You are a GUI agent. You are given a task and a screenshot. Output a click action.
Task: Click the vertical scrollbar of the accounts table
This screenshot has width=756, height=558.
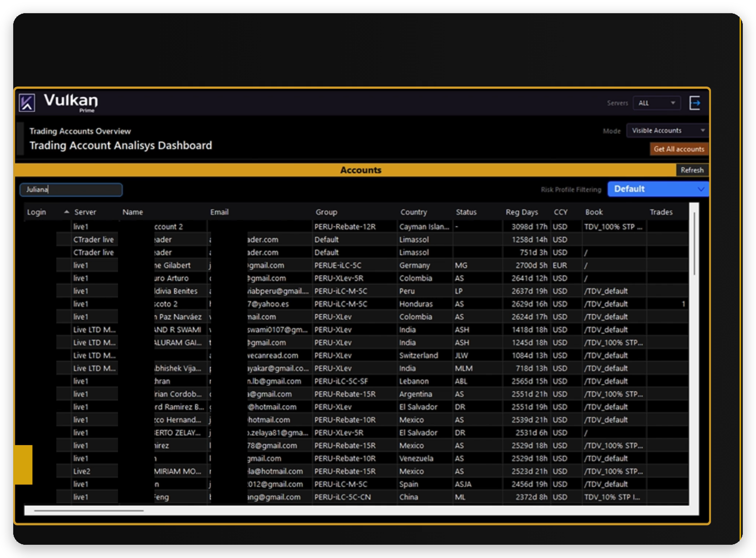(694, 244)
